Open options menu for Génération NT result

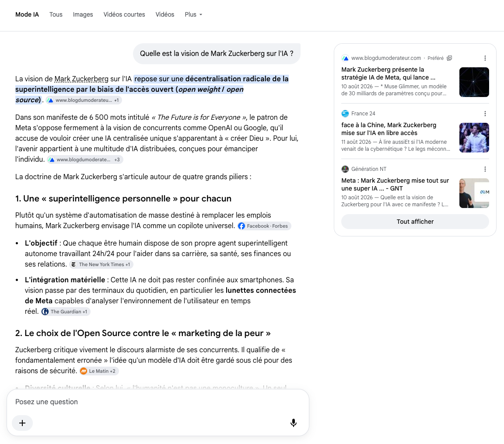tap(485, 169)
